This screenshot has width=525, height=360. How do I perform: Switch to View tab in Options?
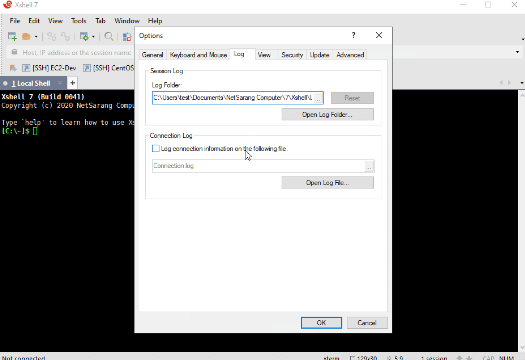[x=264, y=55]
